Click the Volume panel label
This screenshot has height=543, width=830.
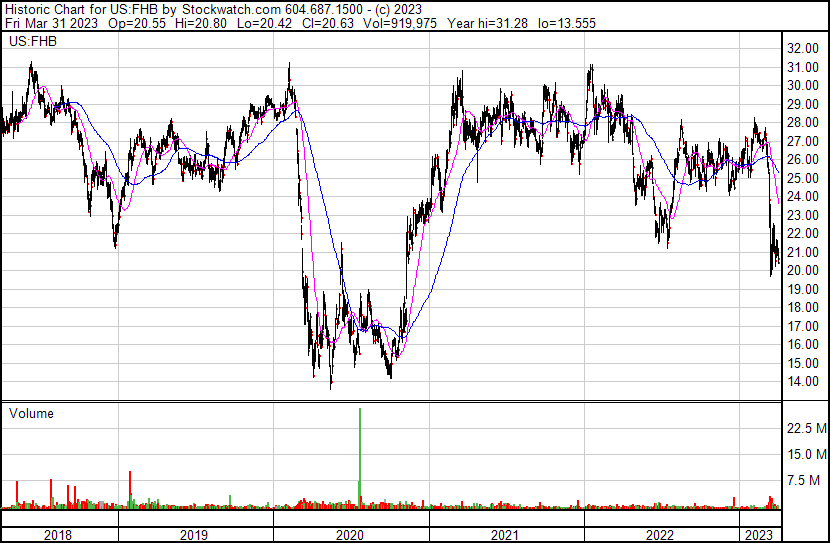click(x=31, y=413)
